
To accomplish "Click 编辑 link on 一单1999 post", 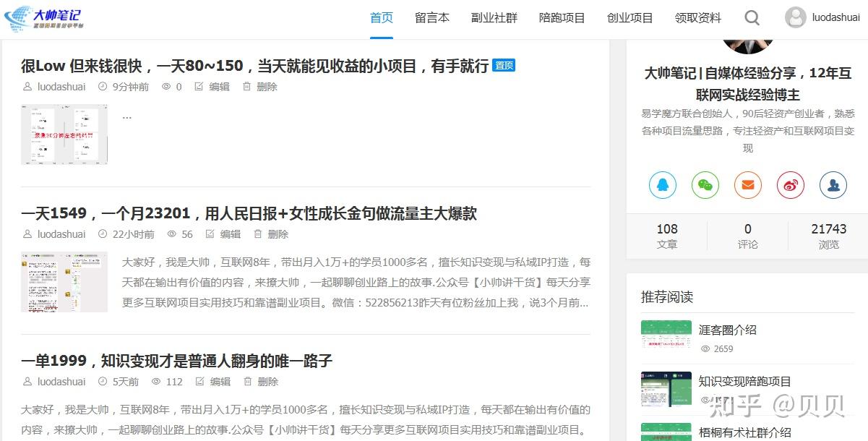I will pos(221,382).
